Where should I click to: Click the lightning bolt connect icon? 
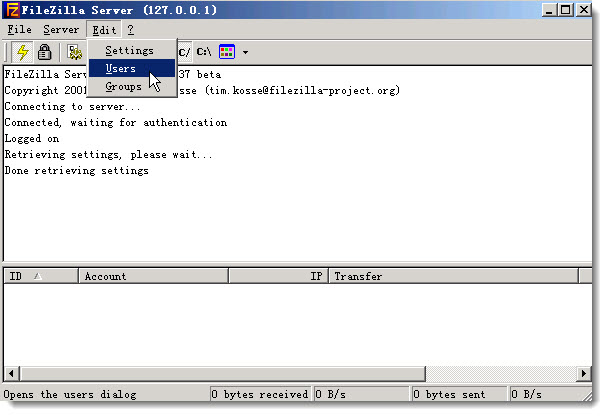(x=22, y=52)
